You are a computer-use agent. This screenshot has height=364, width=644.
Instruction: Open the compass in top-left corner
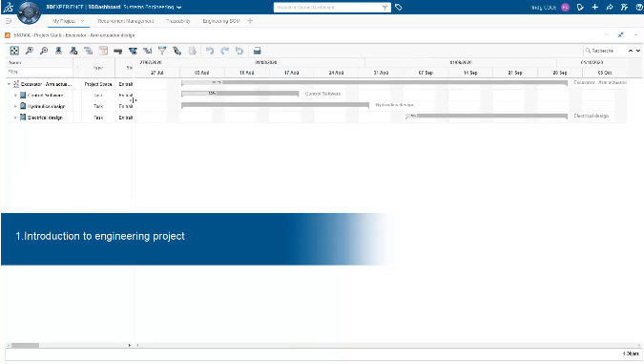[29, 11]
